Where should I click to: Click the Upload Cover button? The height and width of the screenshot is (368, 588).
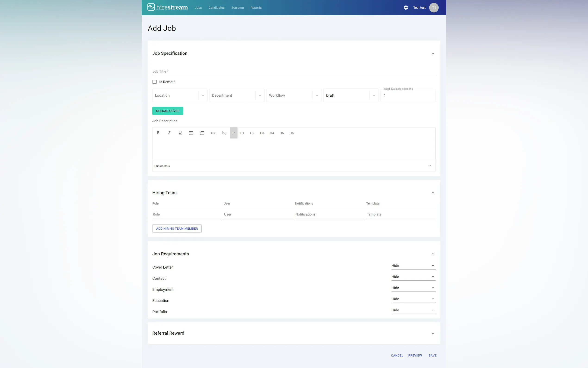click(168, 111)
